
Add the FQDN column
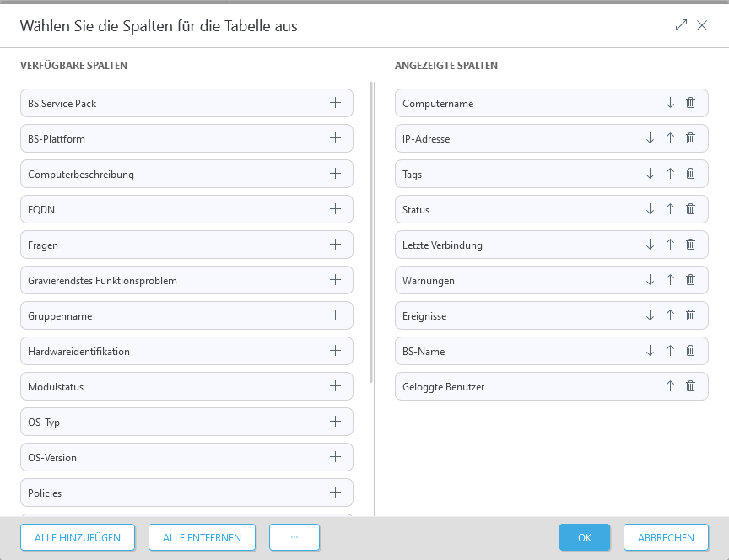(x=335, y=209)
